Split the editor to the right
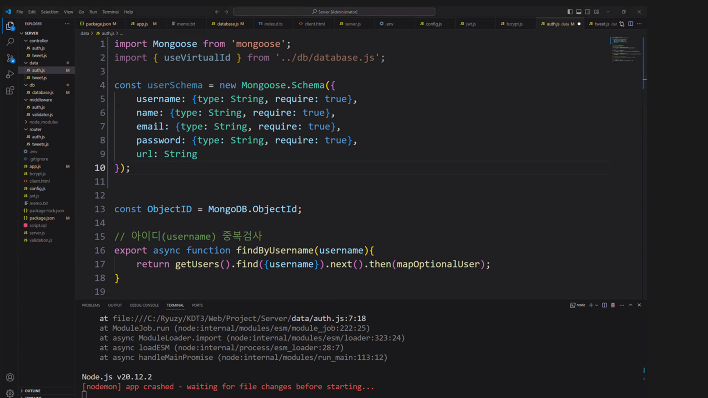Image resolution: width=708 pixels, height=398 pixels. (630, 24)
